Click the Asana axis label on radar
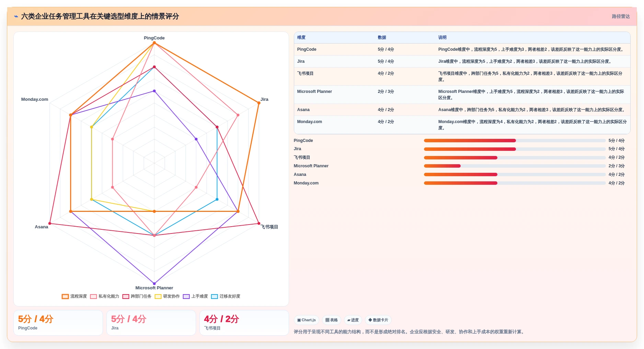This screenshot has height=349, width=644. (x=42, y=227)
